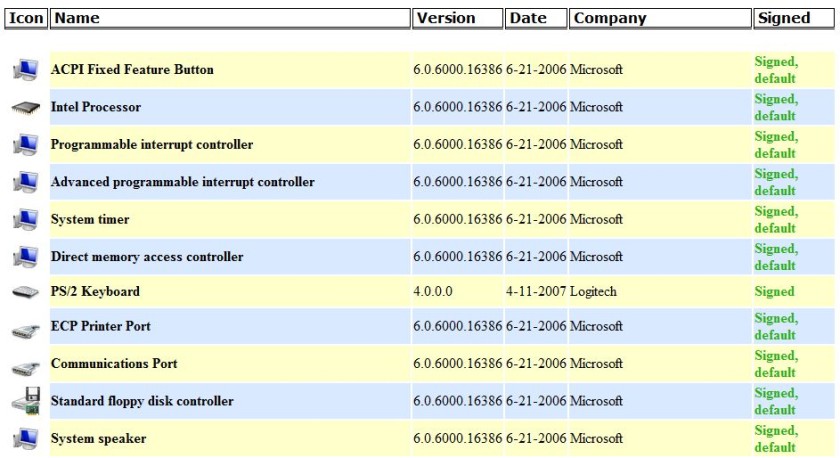The width and height of the screenshot is (840, 458).
Task: Select the ECP Printer Port name
Action: click(101, 326)
